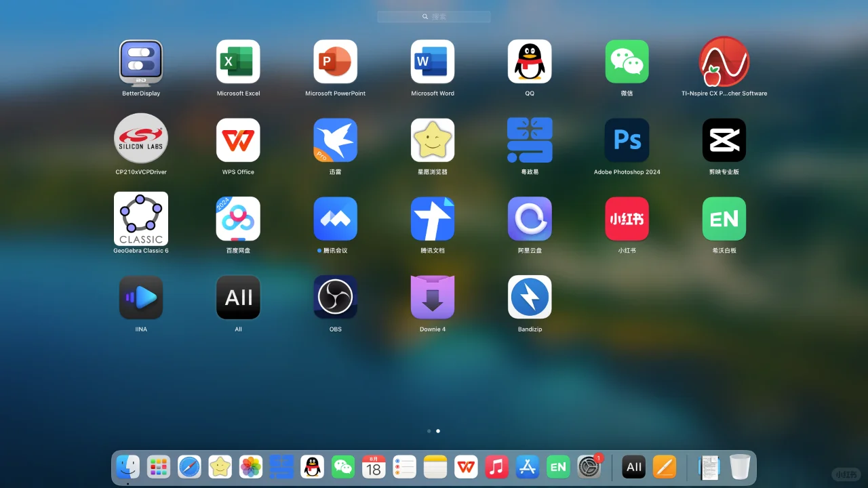Open 小红书 app
This screenshot has height=488, width=868.
(627, 218)
